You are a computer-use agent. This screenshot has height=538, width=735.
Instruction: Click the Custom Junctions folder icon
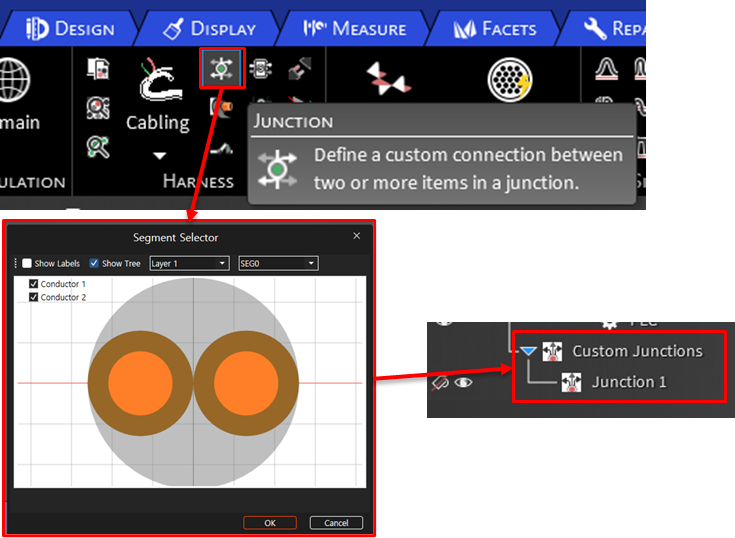tap(553, 351)
